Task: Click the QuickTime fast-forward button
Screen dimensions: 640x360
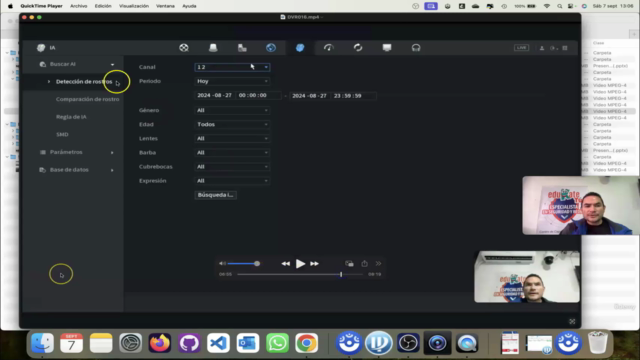Action: pyautogui.click(x=314, y=264)
